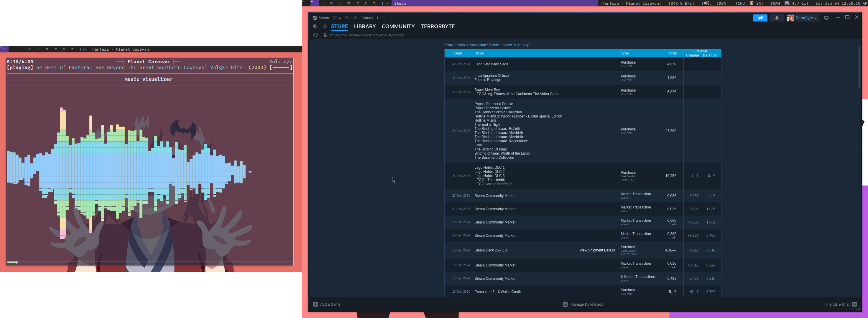This screenshot has width=868, height=318.
Task: Select the Lego Star Wars Saga transaction
Action: click(583, 64)
